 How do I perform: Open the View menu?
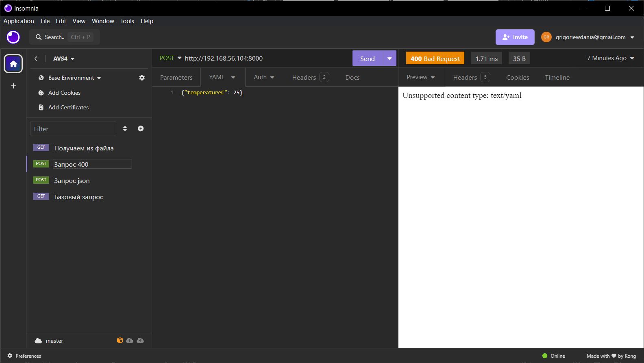(x=79, y=21)
